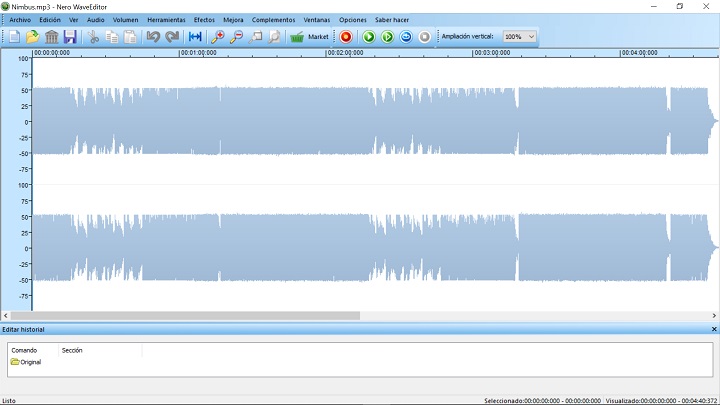Click the Cut scissors icon

pos(93,37)
